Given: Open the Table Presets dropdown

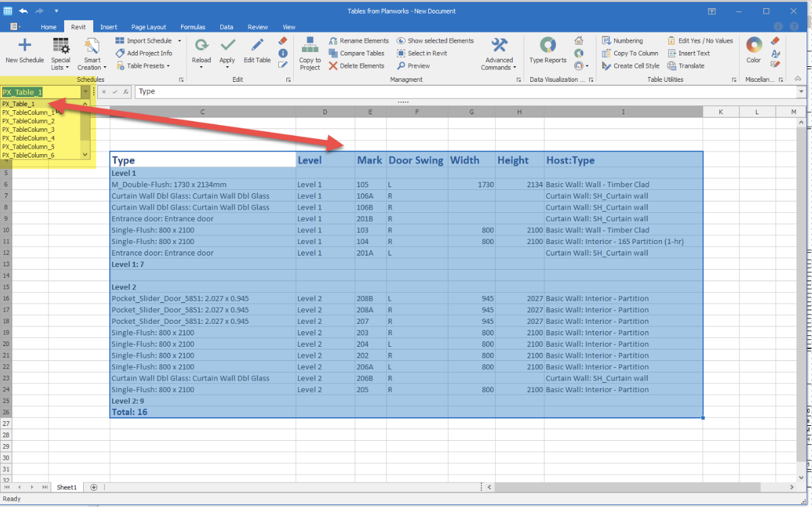Looking at the screenshot, I should 143,66.
